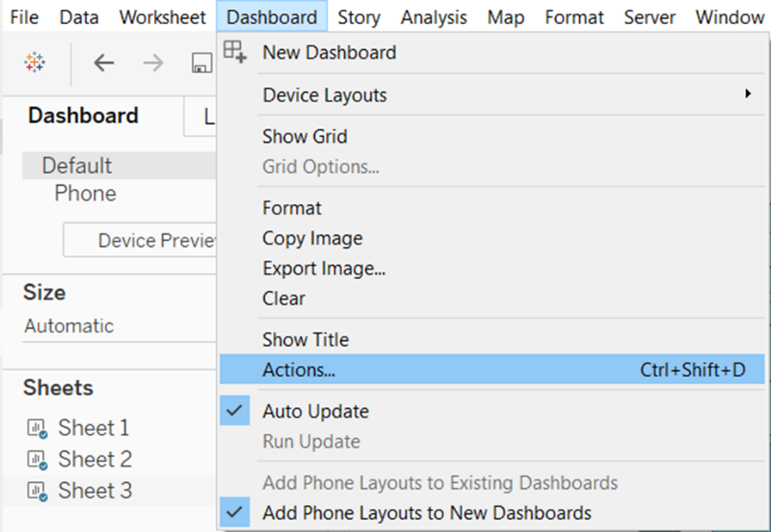Open the Worksheet menu
The height and width of the screenshot is (532, 771).
pos(163,18)
